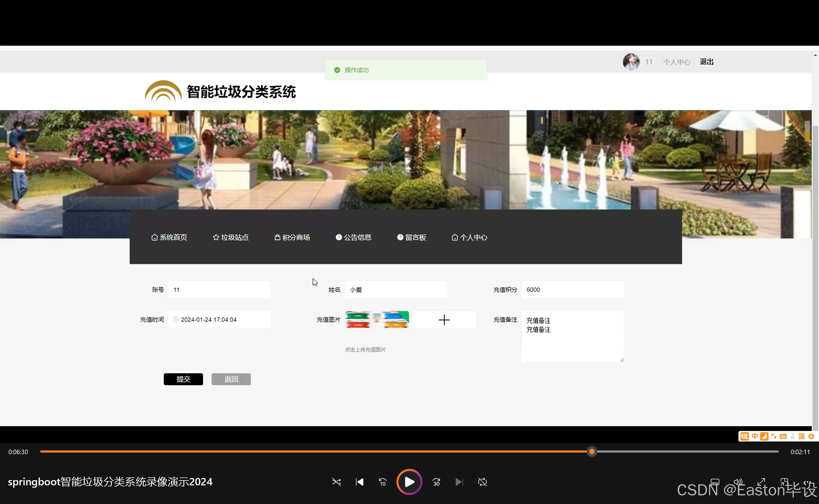
Task: Click the soft keyboard icon in the IME bar
Action: (783, 436)
